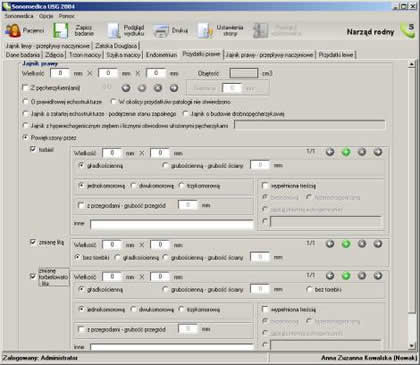Viewport: 420px width, 365px height.
Task: Select trzykomorową in the zmianę torbielowato-litą section
Action: pyautogui.click(x=182, y=310)
